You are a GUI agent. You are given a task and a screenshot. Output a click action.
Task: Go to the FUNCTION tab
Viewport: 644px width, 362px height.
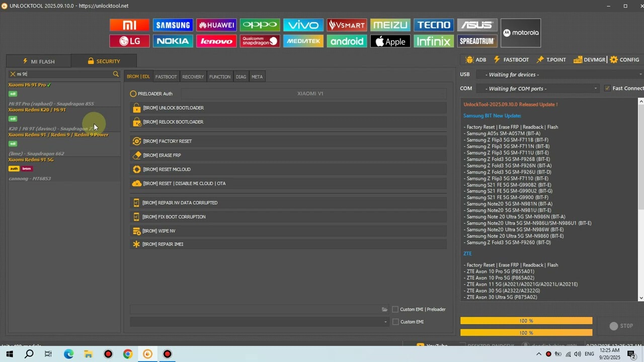[220, 77]
